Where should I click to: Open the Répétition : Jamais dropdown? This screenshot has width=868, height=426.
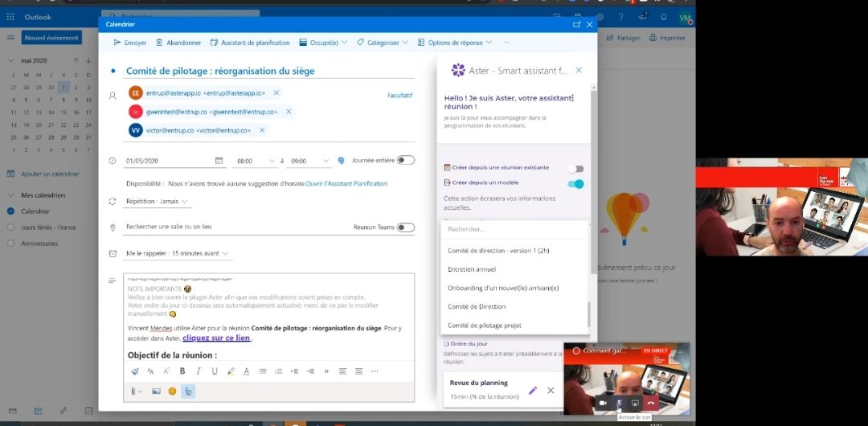click(x=158, y=201)
